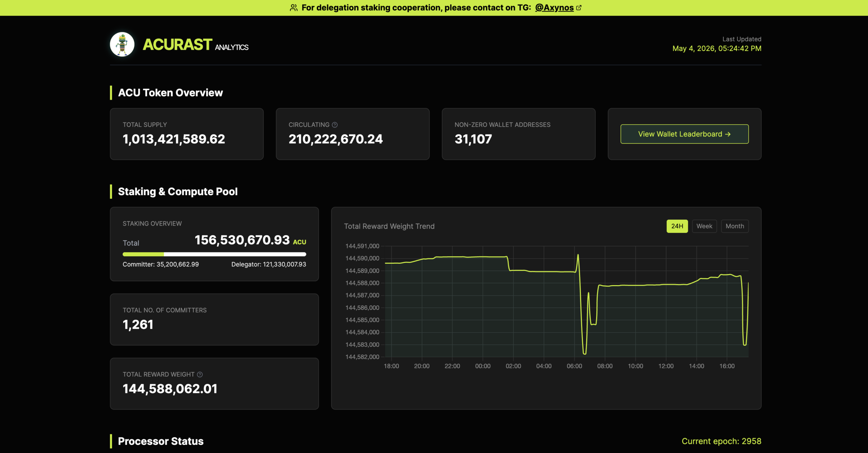Click the 18:00 x-axis label
The height and width of the screenshot is (453, 868).
click(391, 366)
